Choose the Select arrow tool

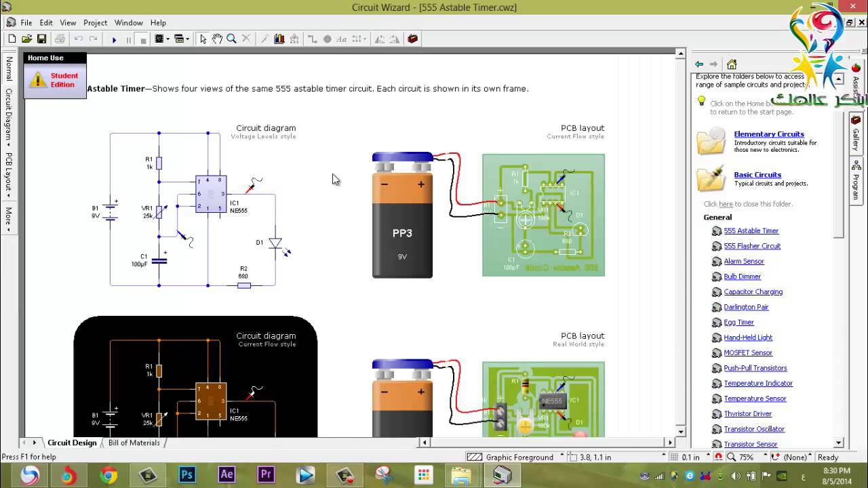203,39
